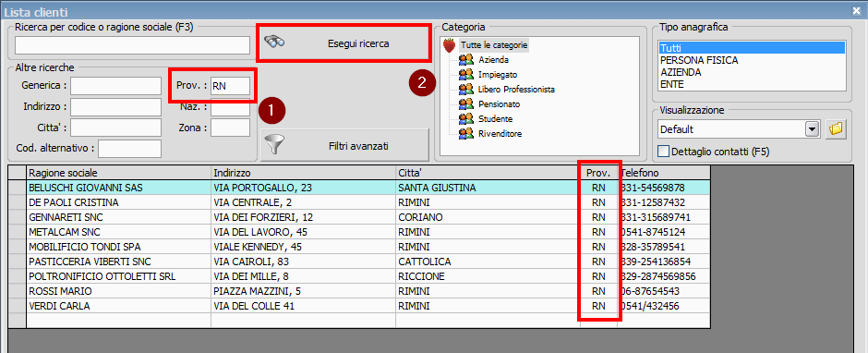Screen dimensions: 868x353
Task: Select PERSONA FISICA in Tipo anagrafica
Action: coord(752,60)
